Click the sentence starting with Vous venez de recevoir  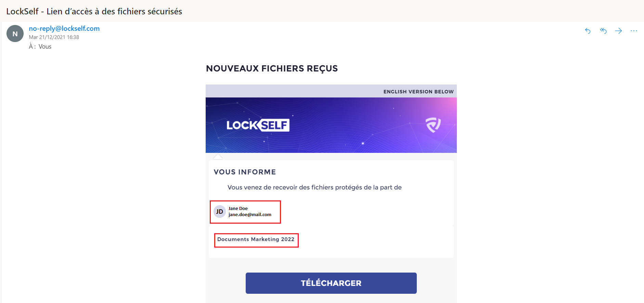[x=314, y=187]
